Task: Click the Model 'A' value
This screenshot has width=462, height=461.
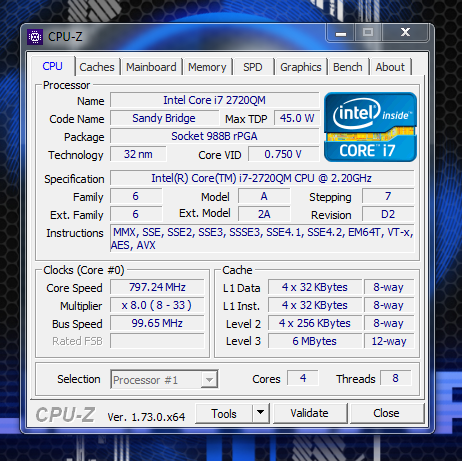Action: pyautogui.click(x=264, y=196)
